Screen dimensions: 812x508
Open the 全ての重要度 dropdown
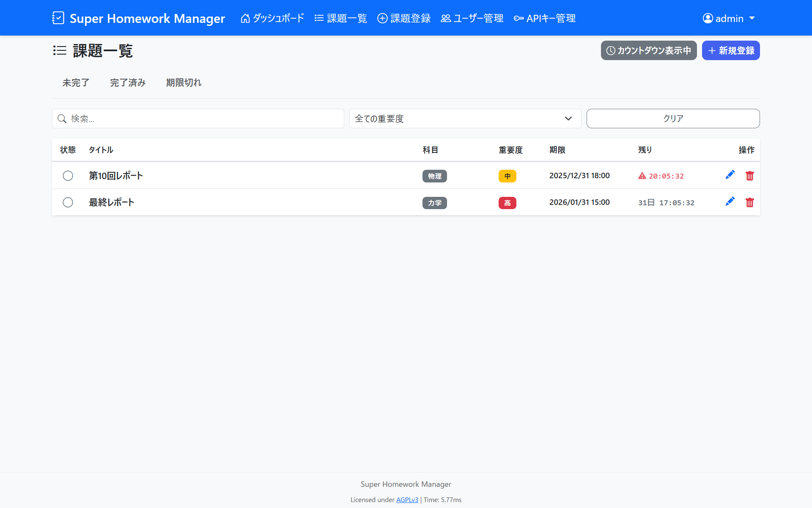click(464, 119)
